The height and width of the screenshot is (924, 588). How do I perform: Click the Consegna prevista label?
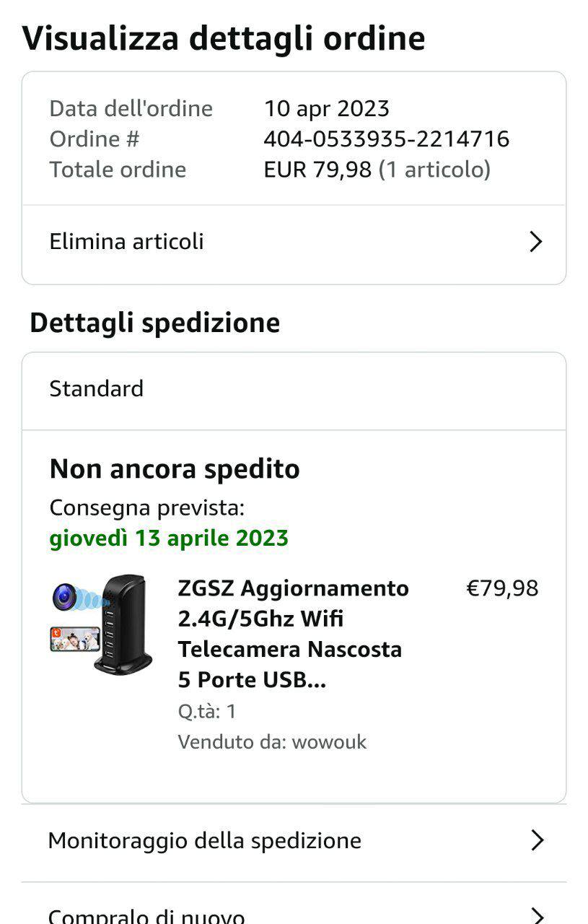point(147,508)
